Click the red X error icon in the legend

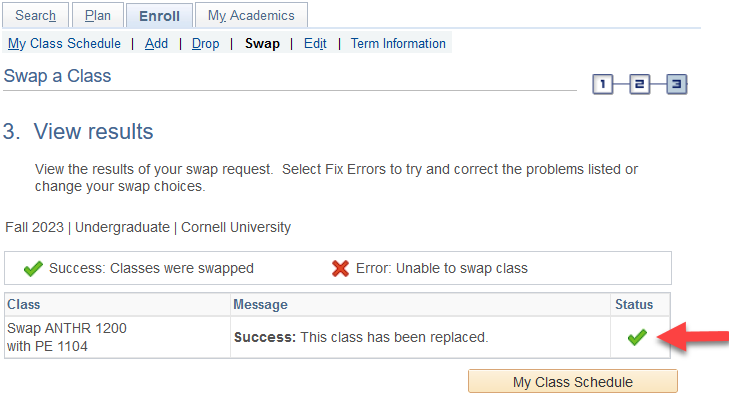(x=341, y=268)
